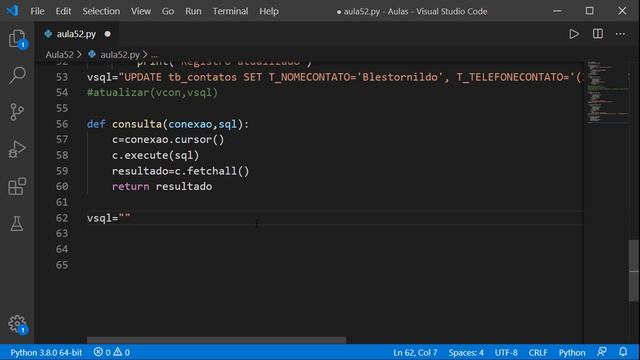
Task: Select the aula52.py editor tab
Action: (77, 34)
